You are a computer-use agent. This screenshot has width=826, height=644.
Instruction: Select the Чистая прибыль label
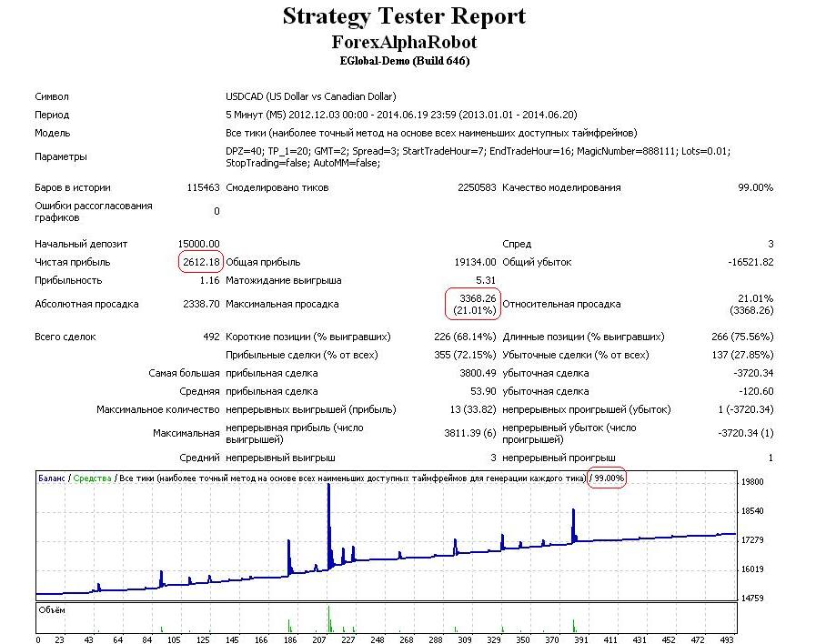click(x=73, y=262)
